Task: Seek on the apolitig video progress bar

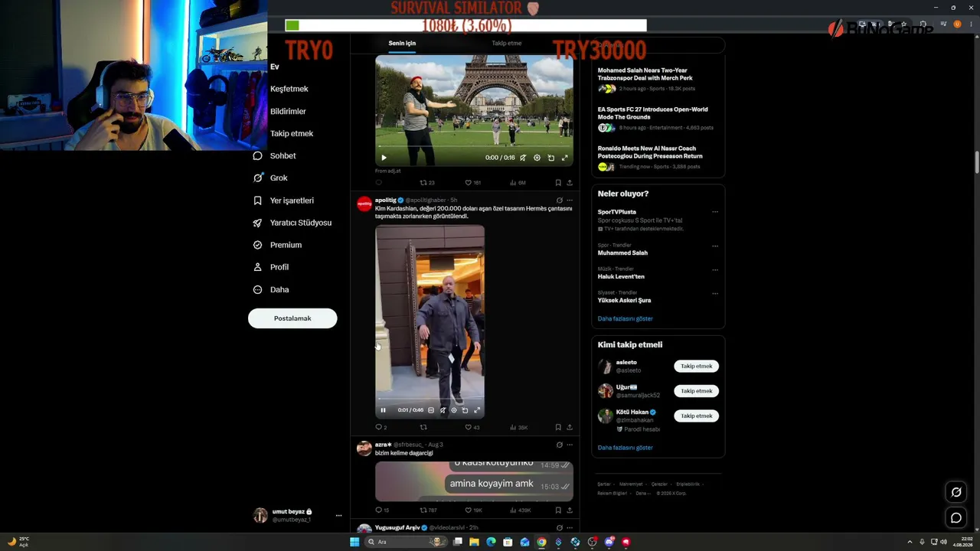Action: 430,400
